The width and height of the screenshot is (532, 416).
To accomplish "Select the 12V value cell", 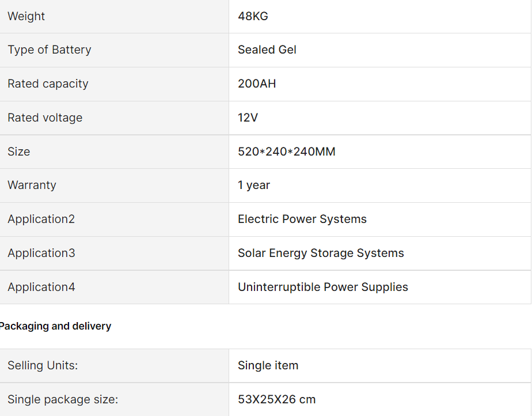I will tap(248, 118).
